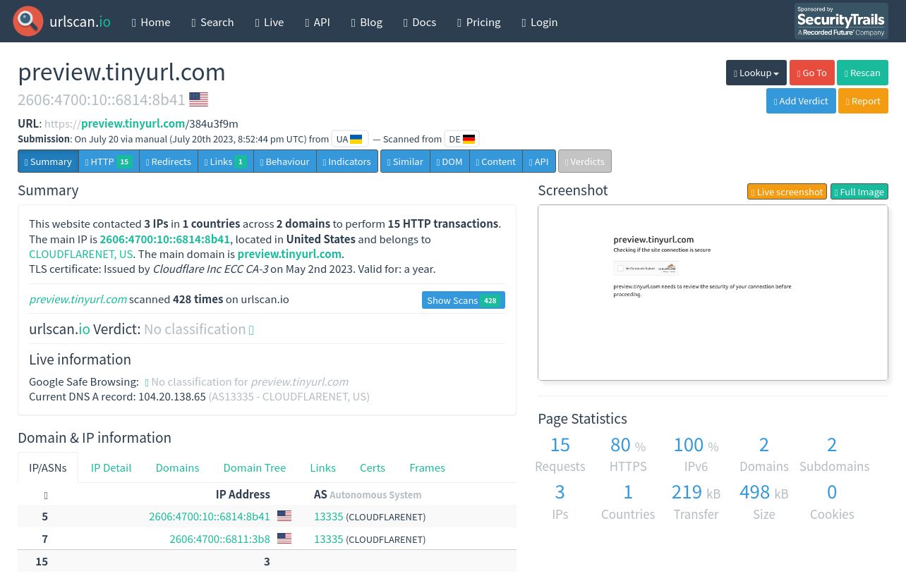The image size is (906, 588).
Task: Select the Content tab
Action: [x=495, y=161]
